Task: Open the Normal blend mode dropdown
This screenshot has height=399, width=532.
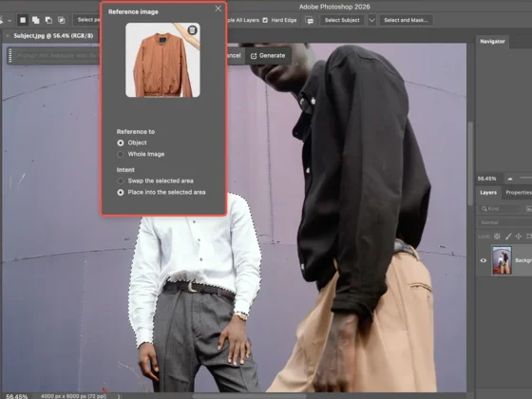Action: [504, 222]
